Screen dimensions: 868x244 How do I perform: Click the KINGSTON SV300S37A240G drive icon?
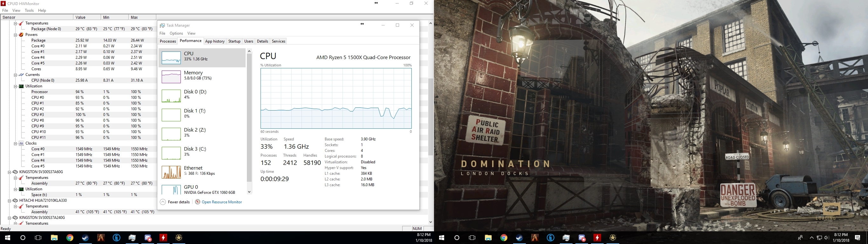pyautogui.click(x=15, y=218)
